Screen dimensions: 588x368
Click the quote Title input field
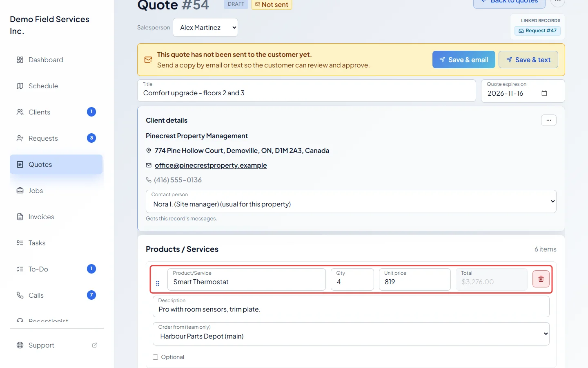pos(307,90)
